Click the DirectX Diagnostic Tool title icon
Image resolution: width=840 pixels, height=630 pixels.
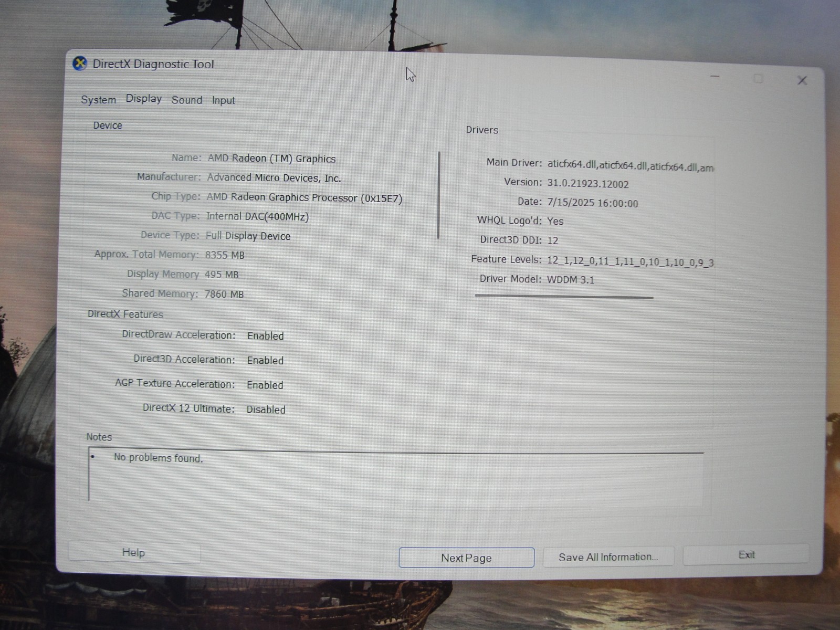coord(80,64)
